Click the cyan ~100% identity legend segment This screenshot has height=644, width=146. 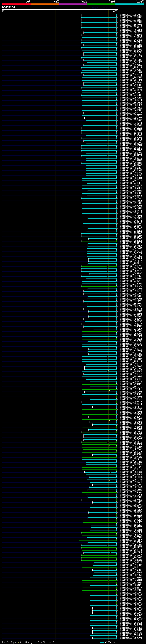pos(130,4)
